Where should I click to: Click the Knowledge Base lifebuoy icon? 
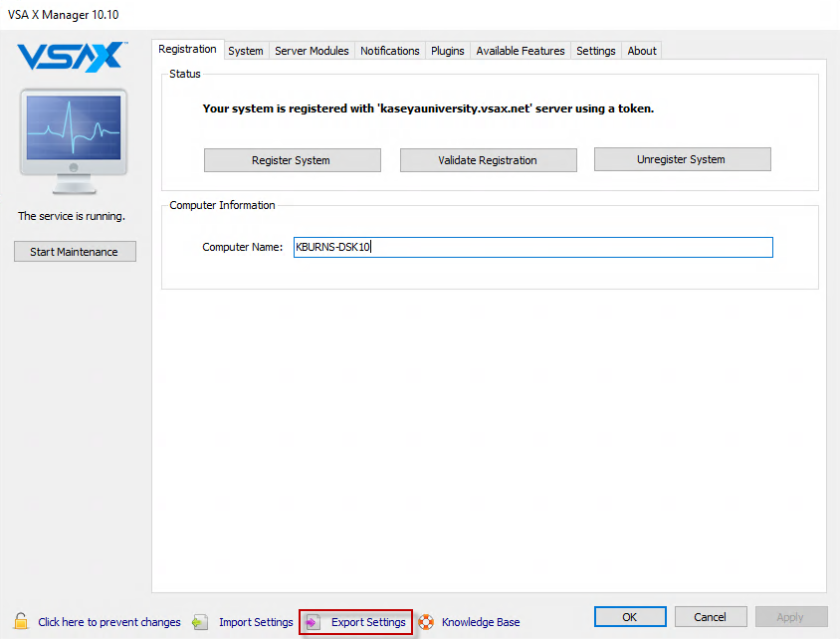coord(426,622)
